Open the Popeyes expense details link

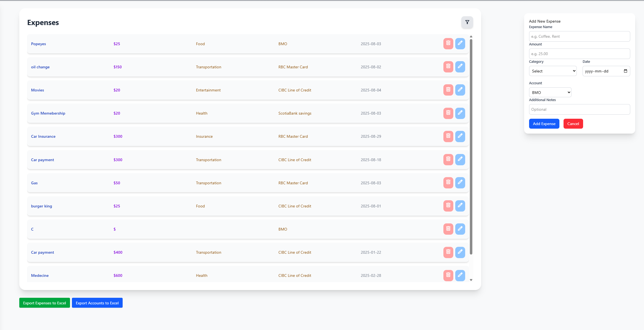click(x=38, y=44)
